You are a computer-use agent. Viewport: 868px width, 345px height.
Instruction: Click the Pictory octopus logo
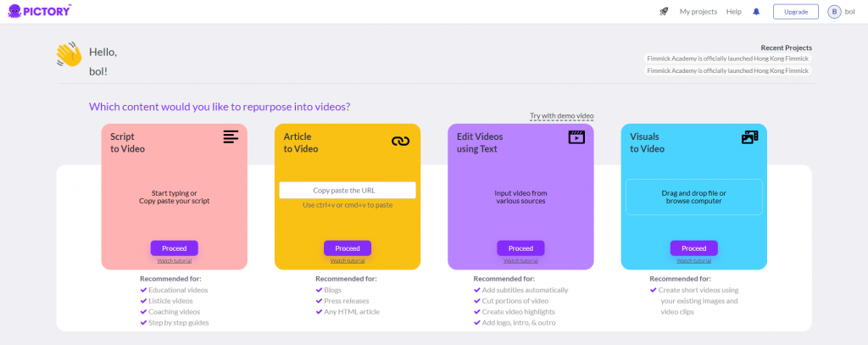pyautogui.click(x=39, y=10)
